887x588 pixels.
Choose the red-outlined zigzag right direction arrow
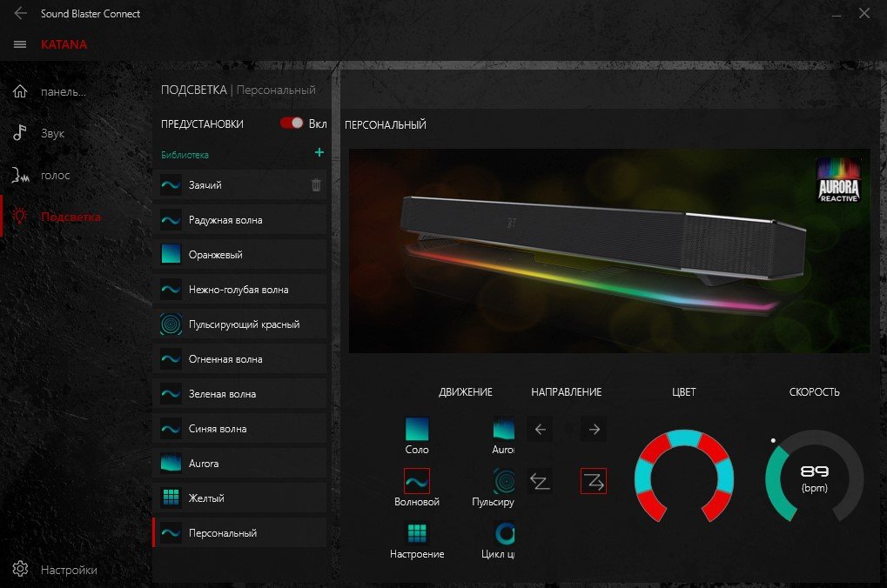tap(594, 481)
